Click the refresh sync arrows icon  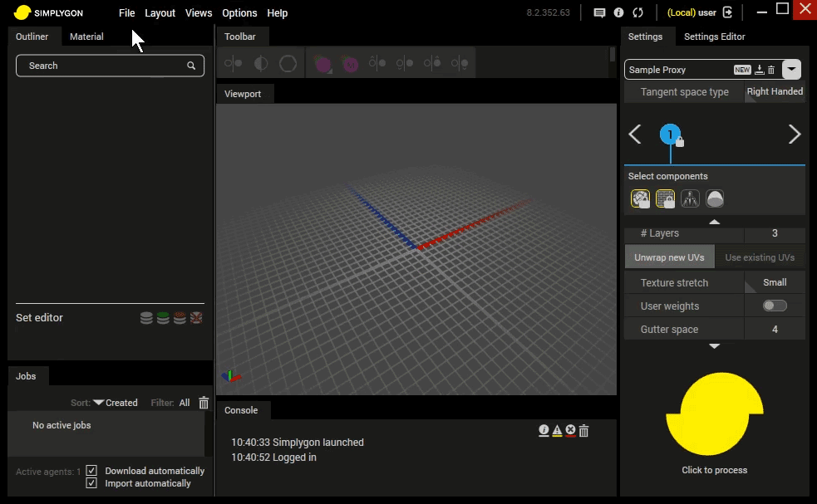click(637, 12)
